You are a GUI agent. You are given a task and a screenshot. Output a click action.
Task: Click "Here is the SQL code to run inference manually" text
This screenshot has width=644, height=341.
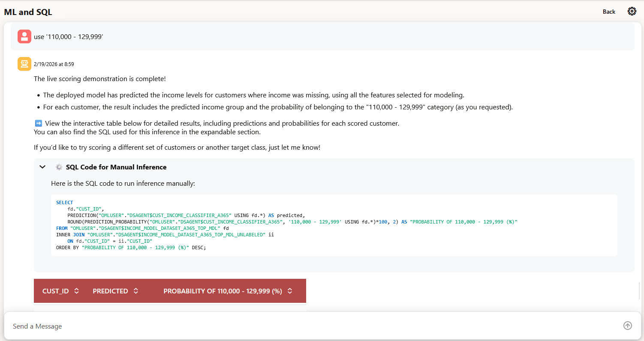point(123,184)
